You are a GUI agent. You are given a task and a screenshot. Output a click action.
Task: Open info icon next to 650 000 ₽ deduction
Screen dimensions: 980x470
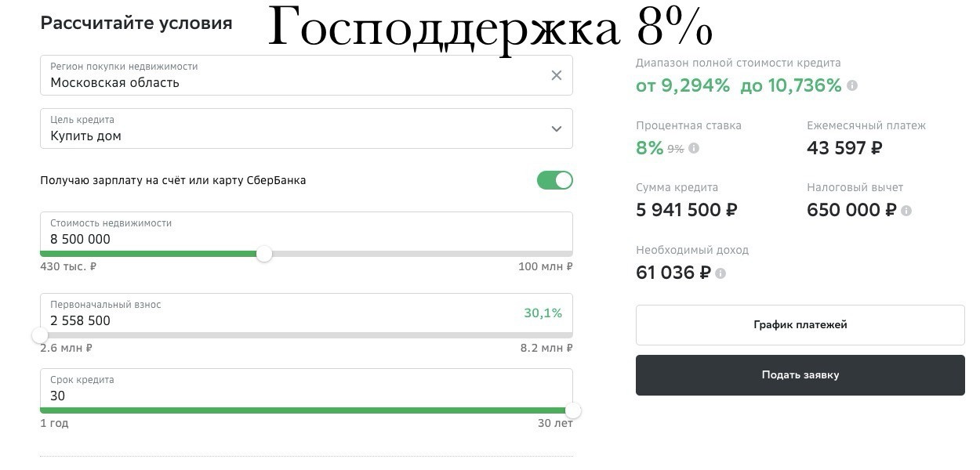[906, 211]
